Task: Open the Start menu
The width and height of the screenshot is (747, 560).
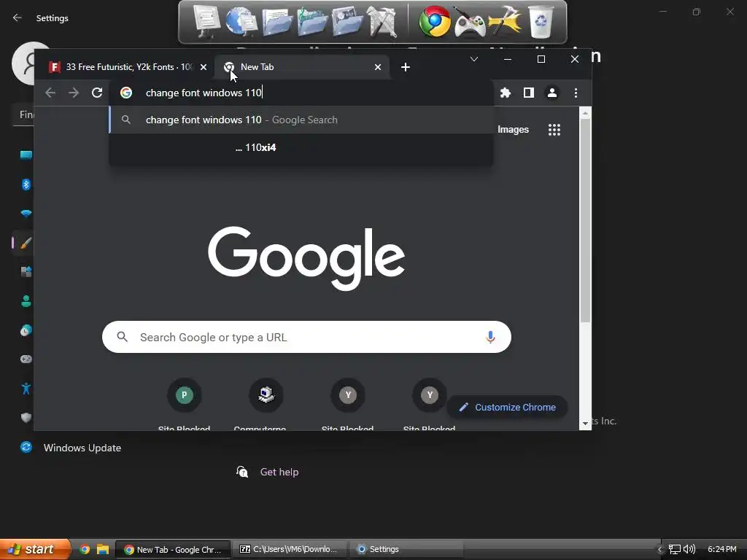Action: (34, 549)
